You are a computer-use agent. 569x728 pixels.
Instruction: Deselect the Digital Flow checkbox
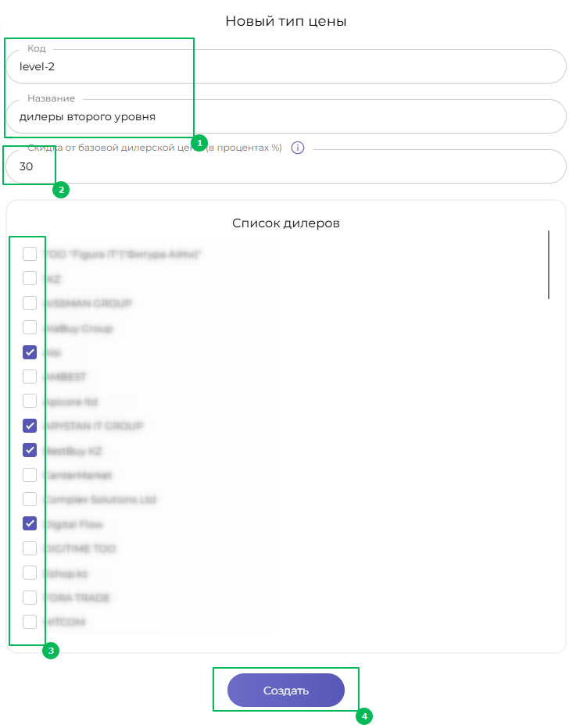click(x=30, y=523)
